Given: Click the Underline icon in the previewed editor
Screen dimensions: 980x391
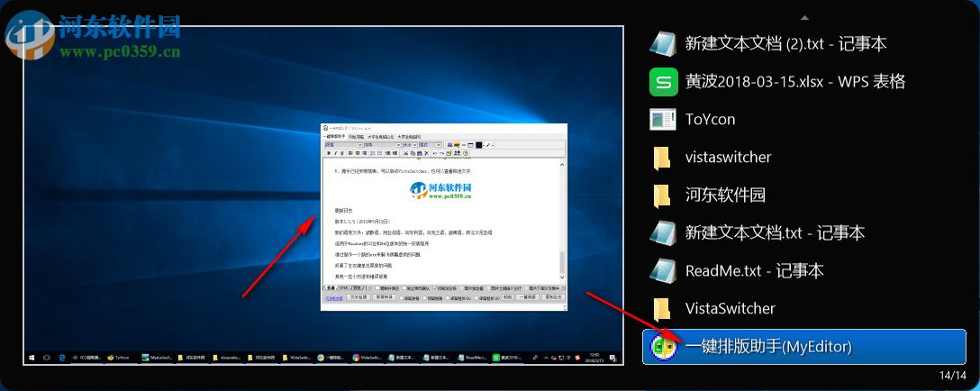Looking at the screenshot, I should 342,153.
